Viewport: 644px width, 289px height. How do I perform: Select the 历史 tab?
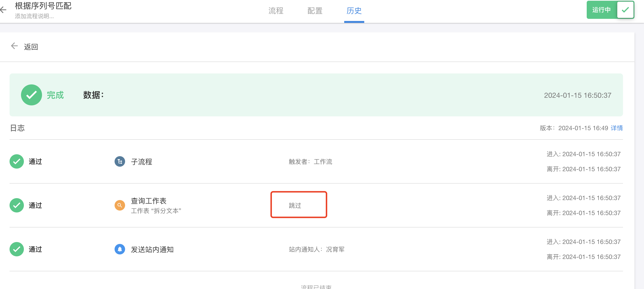pos(354,11)
